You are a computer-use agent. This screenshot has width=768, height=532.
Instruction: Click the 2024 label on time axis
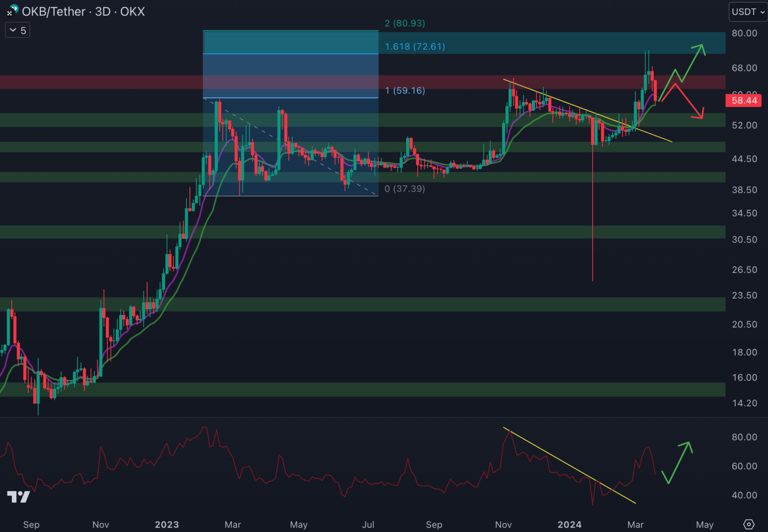pyautogui.click(x=569, y=525)
